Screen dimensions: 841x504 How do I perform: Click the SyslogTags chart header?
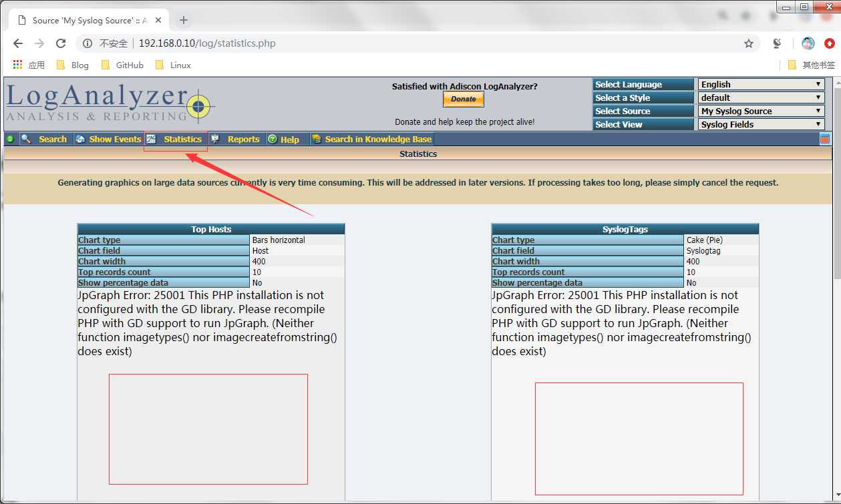pos(625,229)
